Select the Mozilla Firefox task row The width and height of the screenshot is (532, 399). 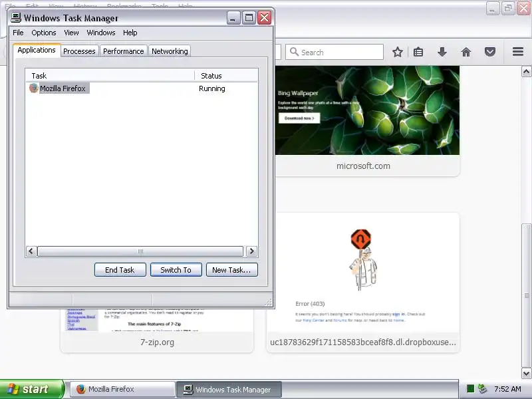(x=142, y=88)
